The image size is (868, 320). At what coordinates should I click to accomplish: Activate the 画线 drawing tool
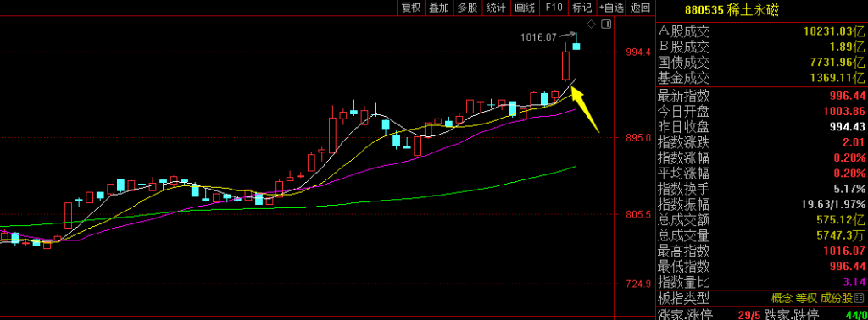(524, 8)
